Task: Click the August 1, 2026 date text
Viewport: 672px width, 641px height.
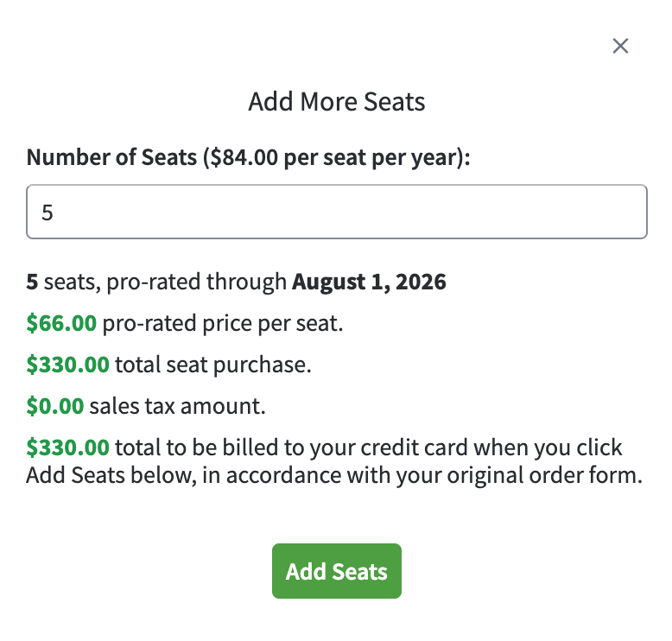Action: coord(369,282)
